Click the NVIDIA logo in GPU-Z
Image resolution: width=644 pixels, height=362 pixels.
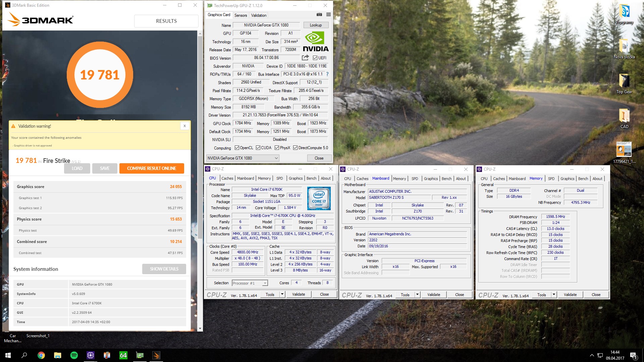316,42
